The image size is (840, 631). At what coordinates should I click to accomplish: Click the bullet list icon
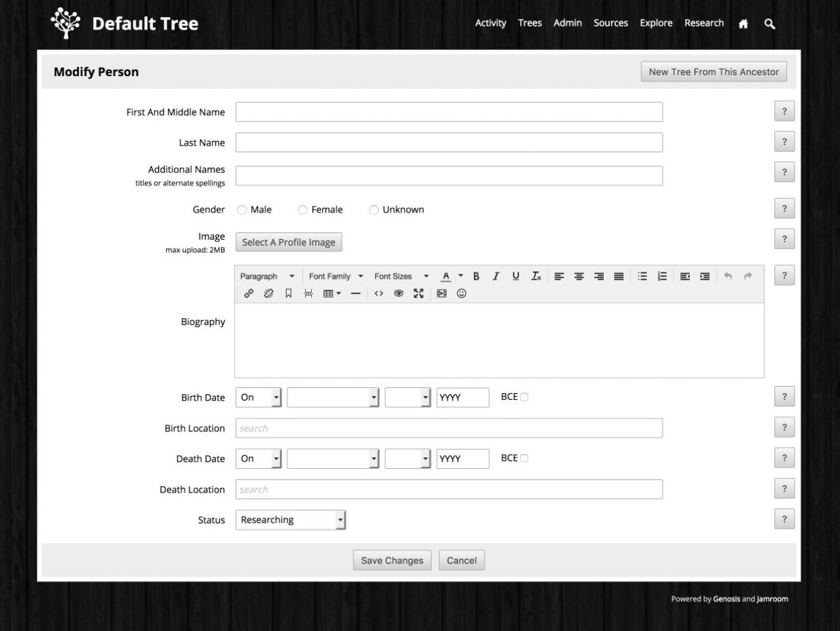[642, 276]
